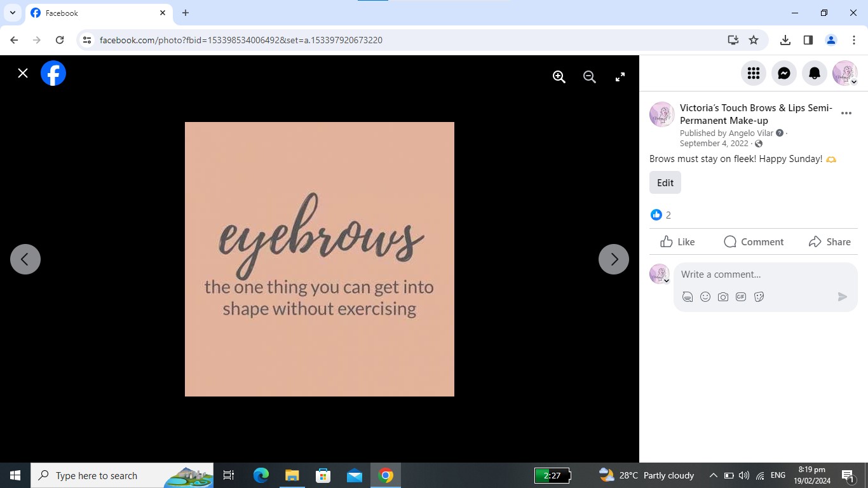The image size is (868, 488).
Task: Click the Published by help question icon
Action: 780,133
